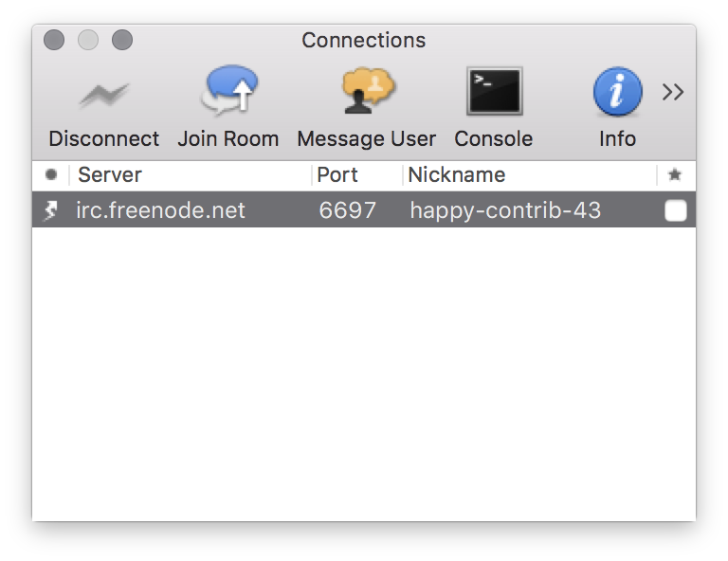
Task: Open the Join Room dialog
Action: tap(227, 93)
